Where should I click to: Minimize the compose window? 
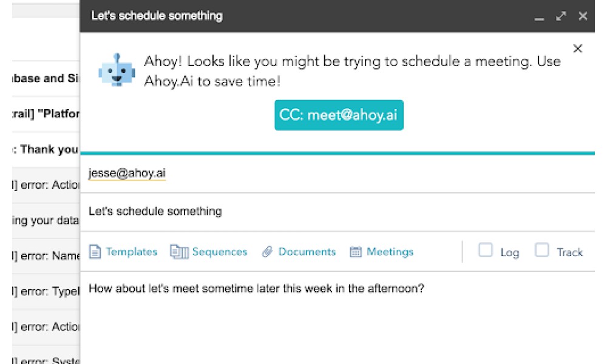pos(539,18)
